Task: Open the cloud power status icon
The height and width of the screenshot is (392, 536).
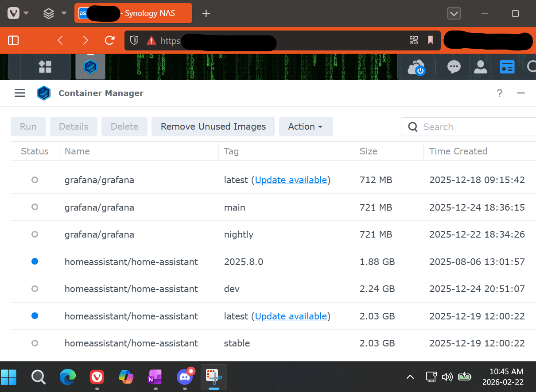Action: [416, 67]
